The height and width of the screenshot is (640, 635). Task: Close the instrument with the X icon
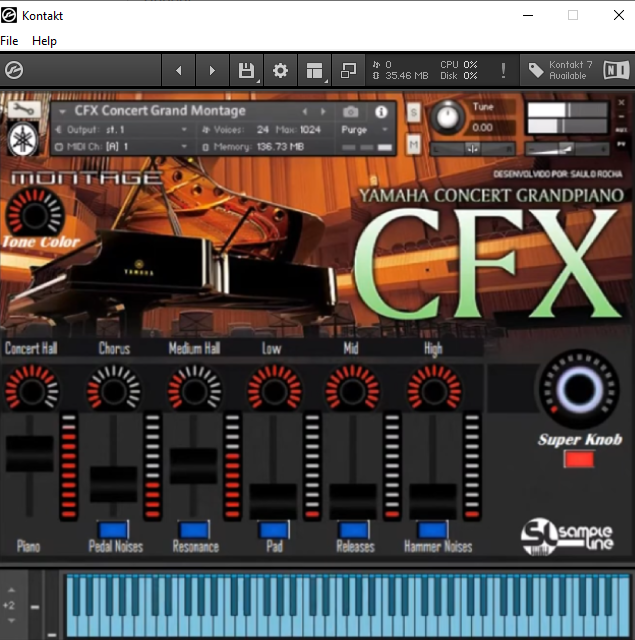621,102
